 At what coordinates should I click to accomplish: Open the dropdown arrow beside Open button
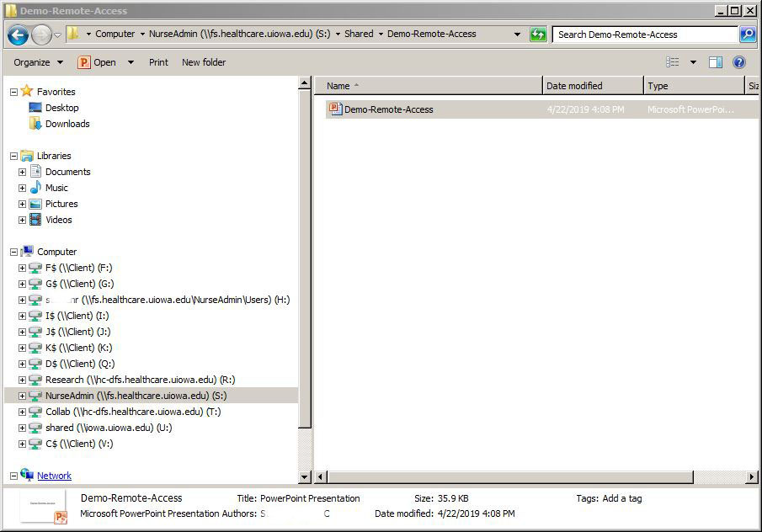[131, 62]
